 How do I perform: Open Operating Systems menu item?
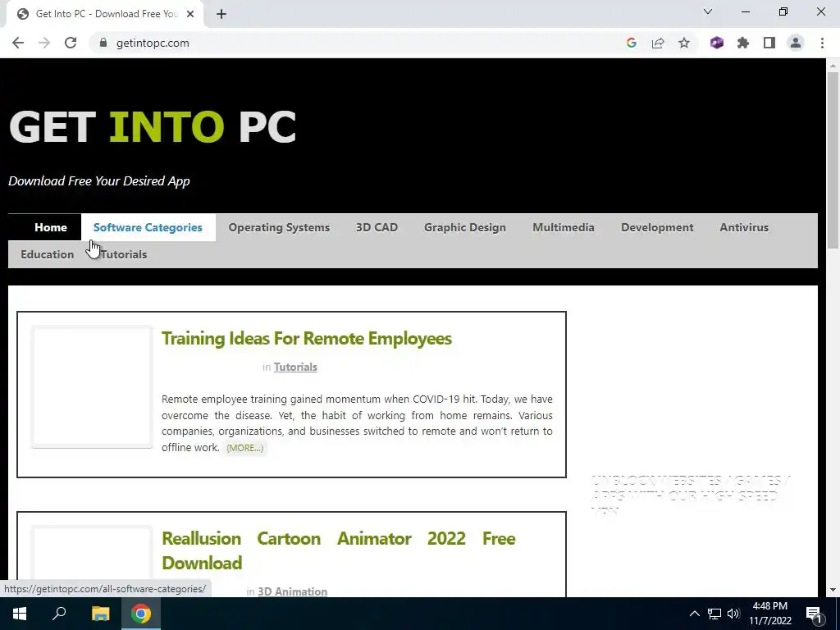click(279, 227)
